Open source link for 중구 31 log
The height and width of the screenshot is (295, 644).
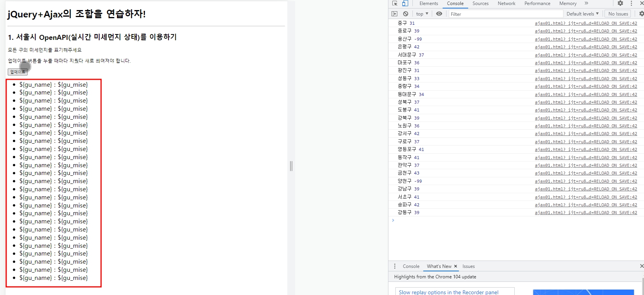[x=586, y=23]
